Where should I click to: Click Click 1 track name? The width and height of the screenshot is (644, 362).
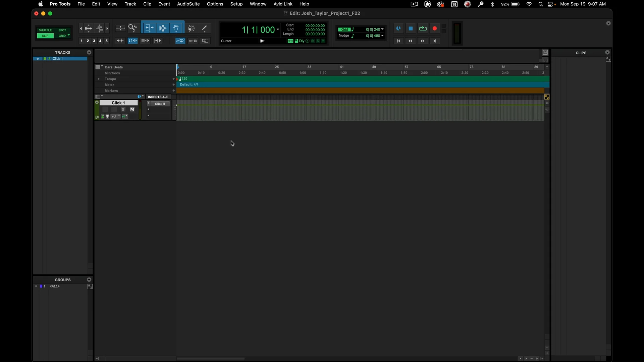(x=118, y=103)
